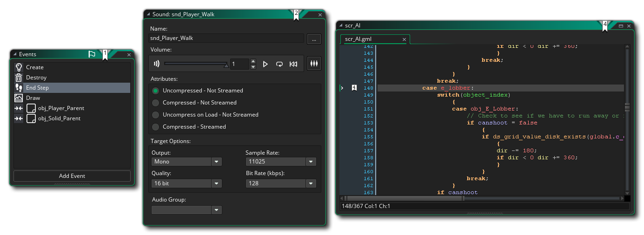Image resolution: width=644 pixels, height=235 pixels.
Task: Open the Audio Group dropdown
Action: 216,210
